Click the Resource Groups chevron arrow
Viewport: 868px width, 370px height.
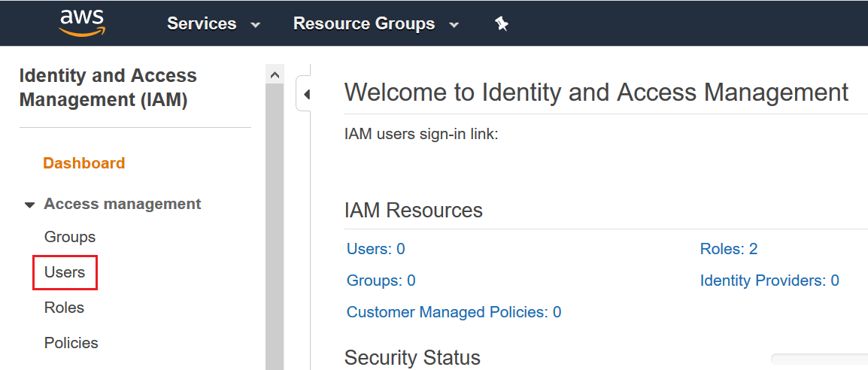(x=454, y=25)
